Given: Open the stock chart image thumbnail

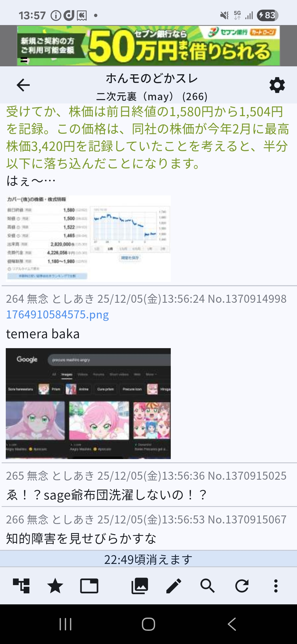Looking at the screenshot, I should point(88,238).
